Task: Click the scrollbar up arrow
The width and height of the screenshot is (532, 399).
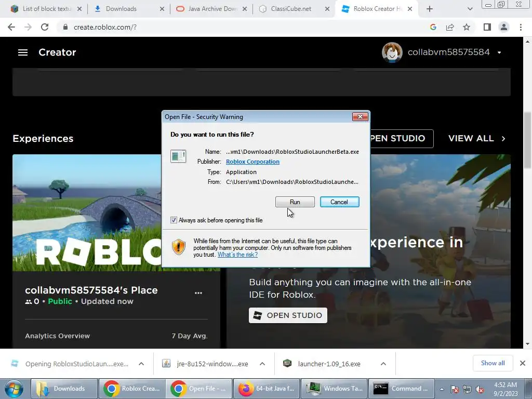Action: 527,42
